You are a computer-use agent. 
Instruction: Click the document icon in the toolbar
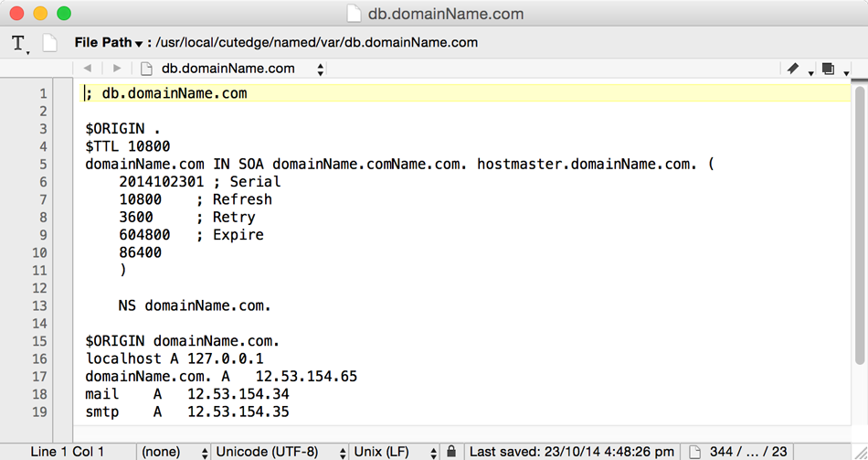click(50, 43)
